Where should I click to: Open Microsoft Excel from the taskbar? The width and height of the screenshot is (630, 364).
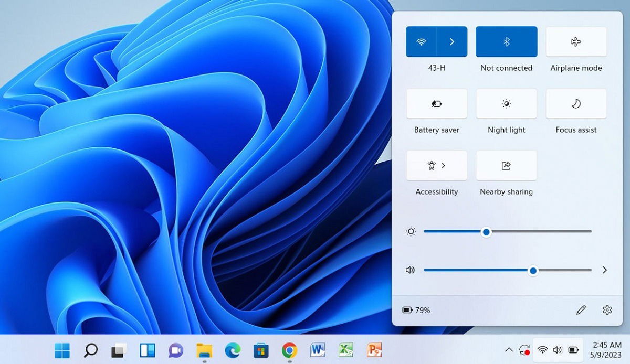tap(345, 350)
